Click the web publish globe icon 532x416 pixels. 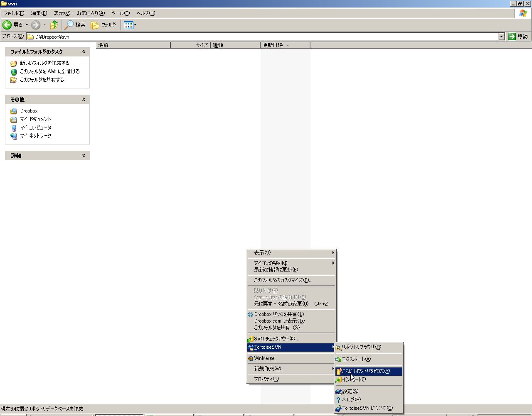pos(14,72)
